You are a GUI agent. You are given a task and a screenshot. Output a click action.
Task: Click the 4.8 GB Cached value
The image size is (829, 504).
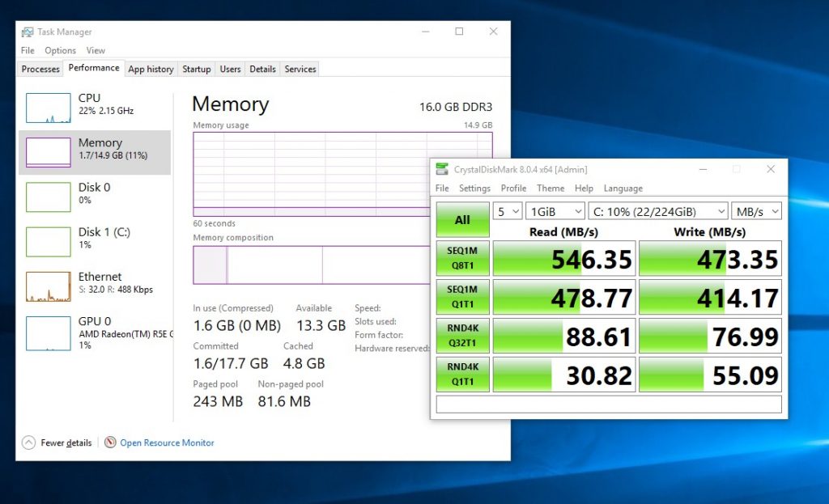pos(304,363)
